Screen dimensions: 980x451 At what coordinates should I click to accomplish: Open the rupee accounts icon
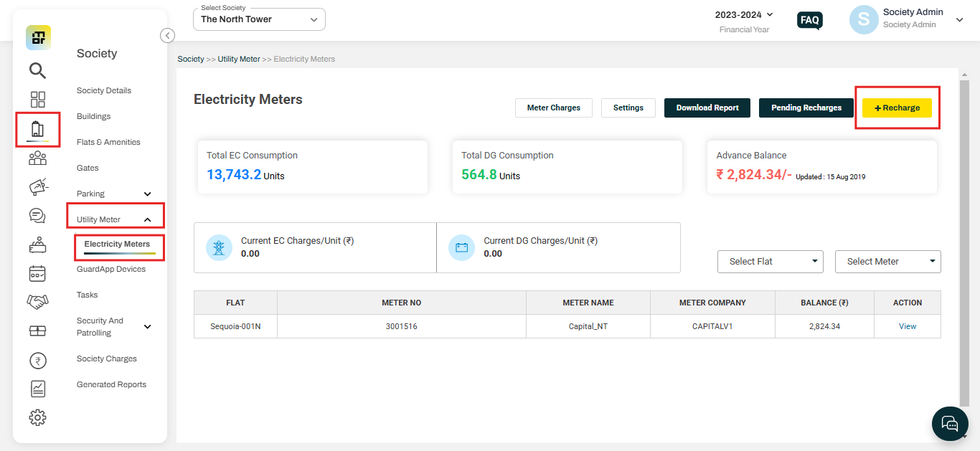tap(37, 360)
